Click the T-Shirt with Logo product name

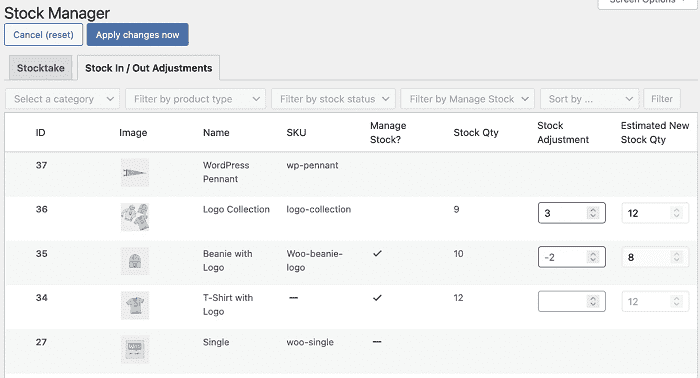click(x=228, y=305)
